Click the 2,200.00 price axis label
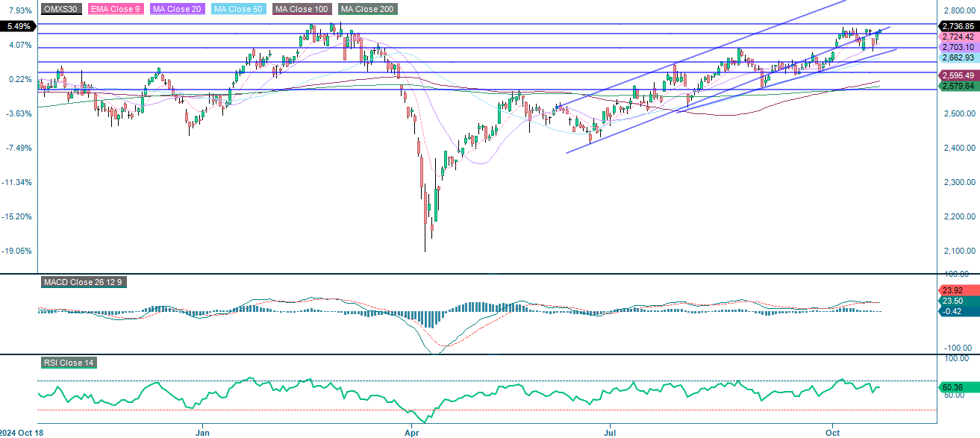This screenshot has height=438, width=980. click(x=960, y=216)
